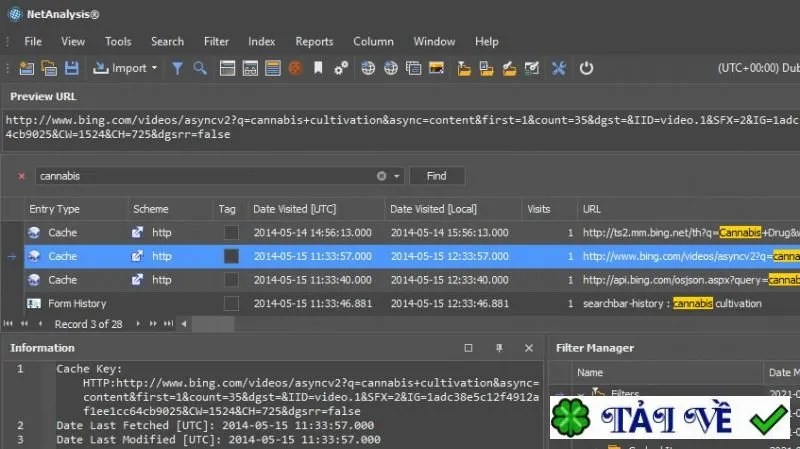Viewport: 800px width, 449px height.
Task: Click the stacked windows toolbar icon
Action: [413, 68]
